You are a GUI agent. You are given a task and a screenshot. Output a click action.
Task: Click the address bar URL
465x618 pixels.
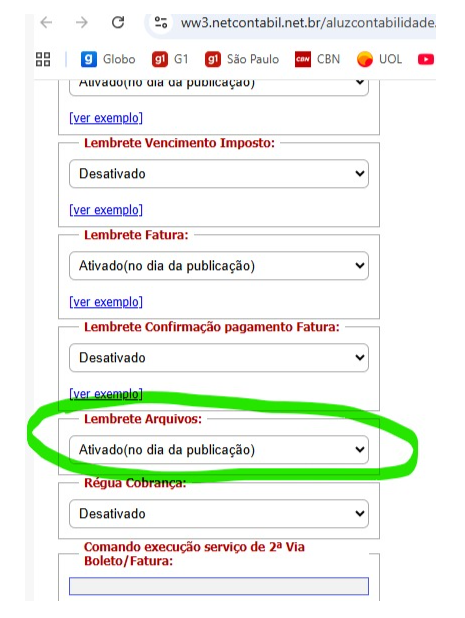308,23
